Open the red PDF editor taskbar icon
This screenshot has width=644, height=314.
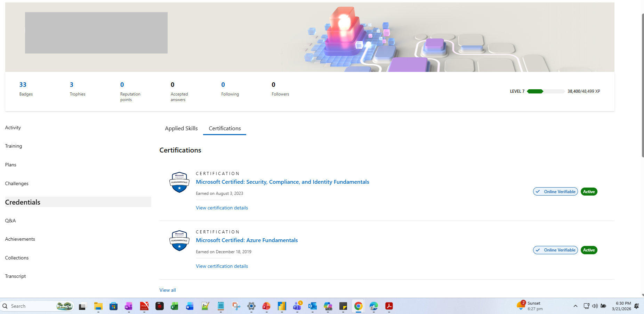[144, 306]
